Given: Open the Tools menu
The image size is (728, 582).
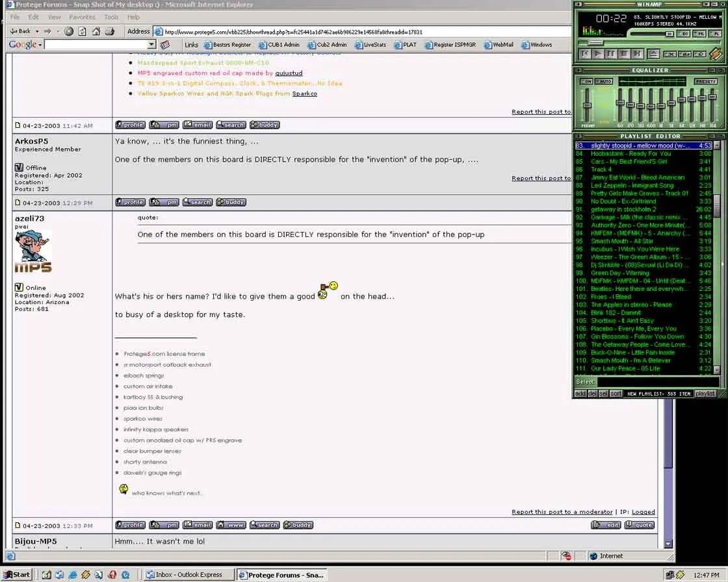Looking at the screenshot, I should 110,17.
